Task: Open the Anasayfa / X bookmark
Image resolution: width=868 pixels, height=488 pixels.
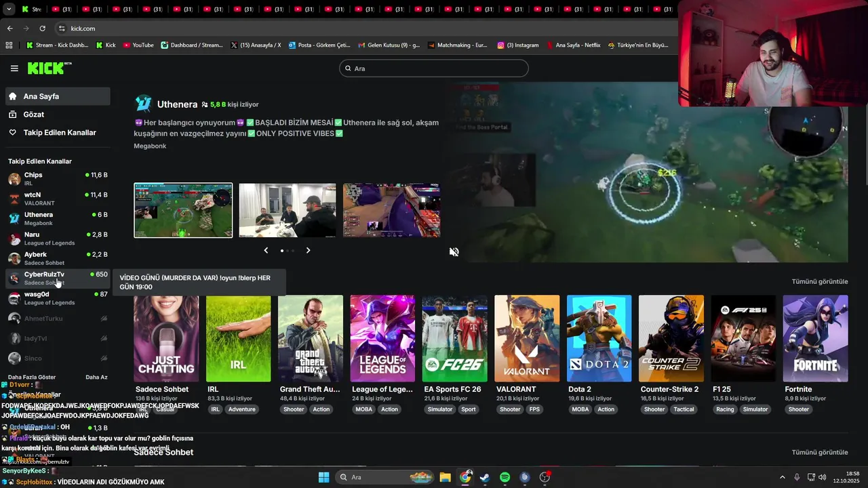Action: tap(256, 45)
